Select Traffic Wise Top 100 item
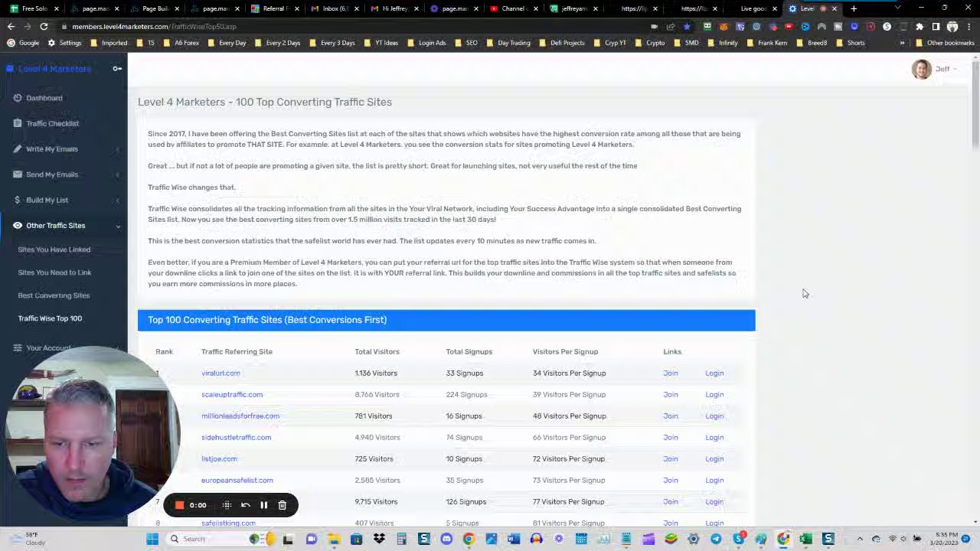 pos(50,318)
